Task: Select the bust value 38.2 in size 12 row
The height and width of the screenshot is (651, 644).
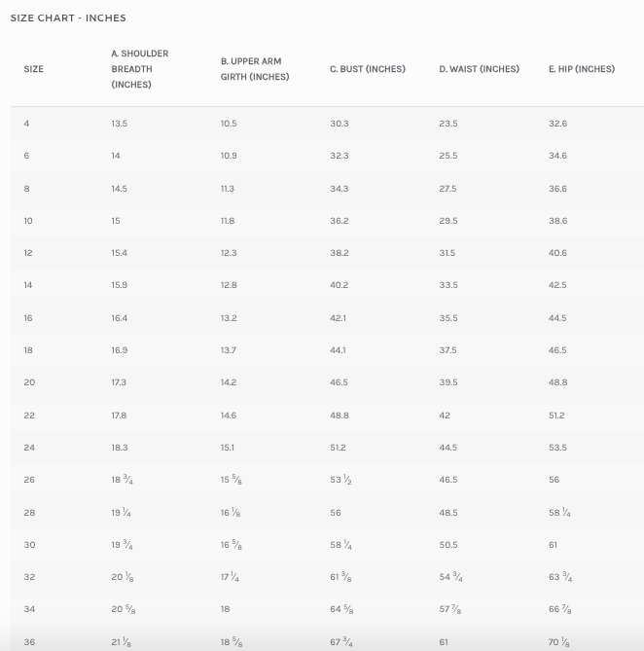Action: [339, 253]
